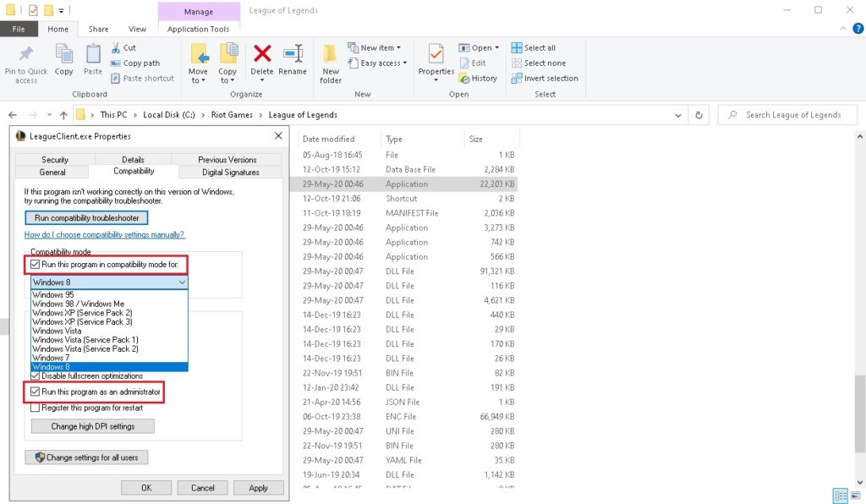This screenshot has height=504, width=866.
Task: Open the Digital Signatures tab
Action: pyautogui.click(x=230, y=173)
